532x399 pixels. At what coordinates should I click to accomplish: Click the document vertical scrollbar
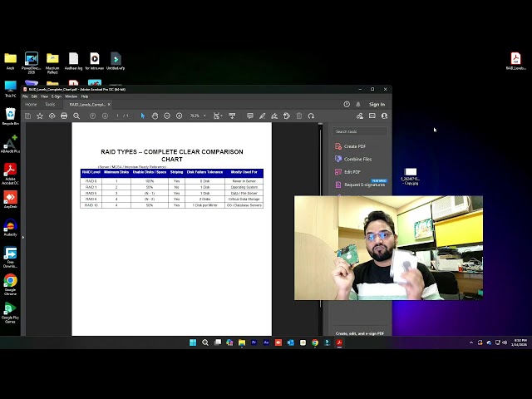(320, 217)
